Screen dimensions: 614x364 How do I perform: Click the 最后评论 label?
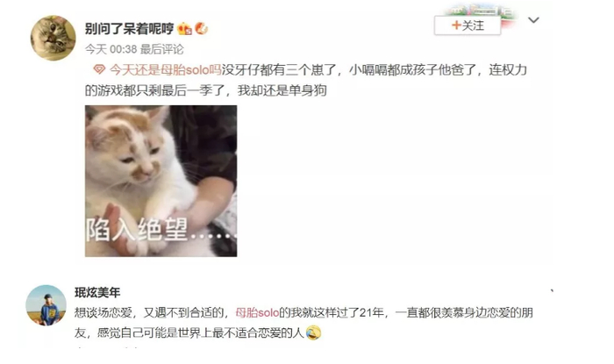[x=161, y=49]
